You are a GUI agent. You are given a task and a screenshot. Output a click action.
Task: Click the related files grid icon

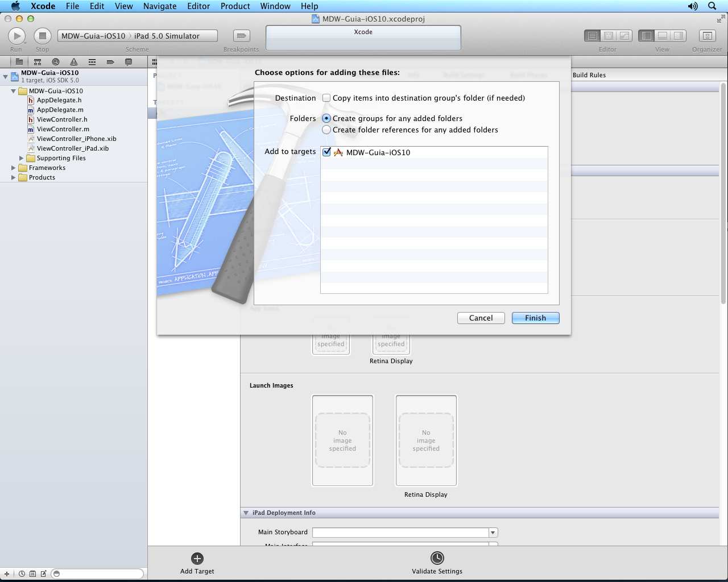154,62
